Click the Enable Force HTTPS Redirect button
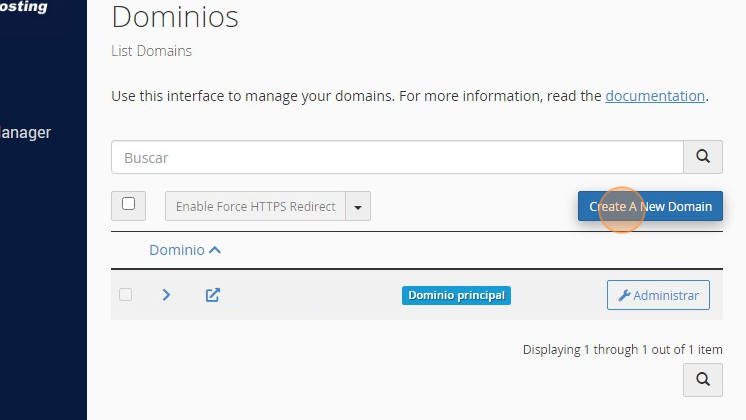Screen dimensions: 746x420 click(255, 207)
